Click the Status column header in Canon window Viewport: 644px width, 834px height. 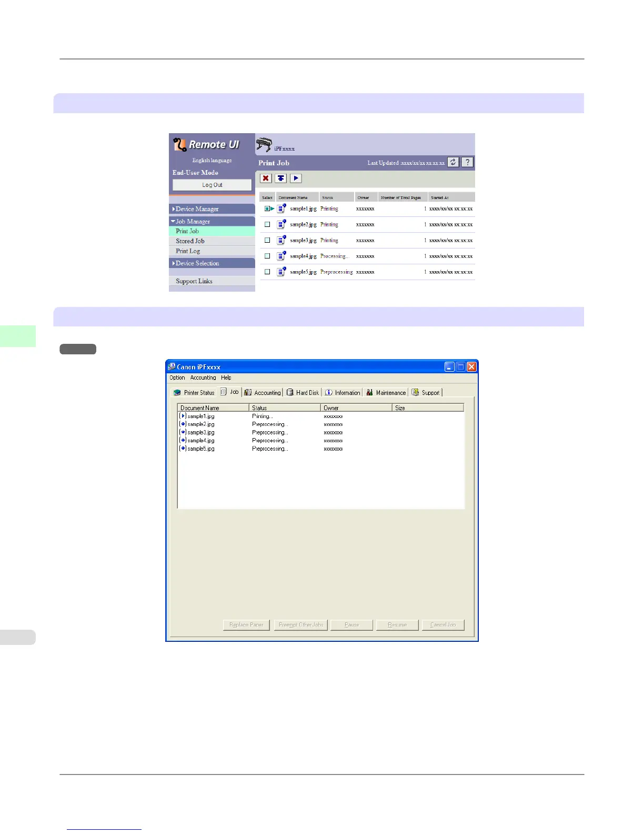[x=285, y=408]
